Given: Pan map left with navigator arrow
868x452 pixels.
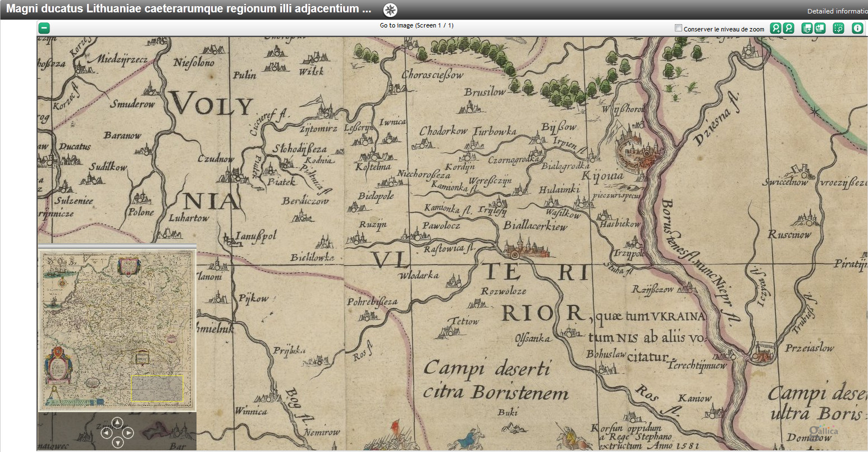Looking at the screenshot, I should [x=106, y=432].
